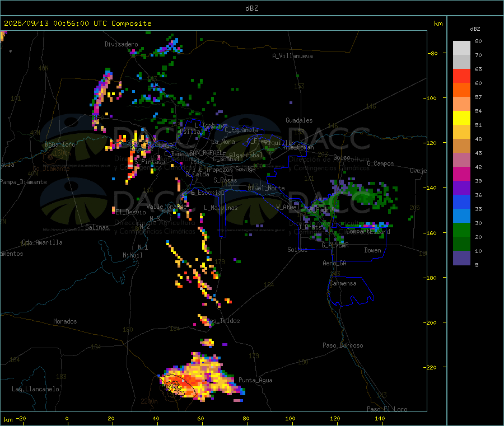The width and height of the screenshot is (504, 426).
Task: Click the 'Guadales' map label
Action: pyautogui.click(x=299, y=120)
